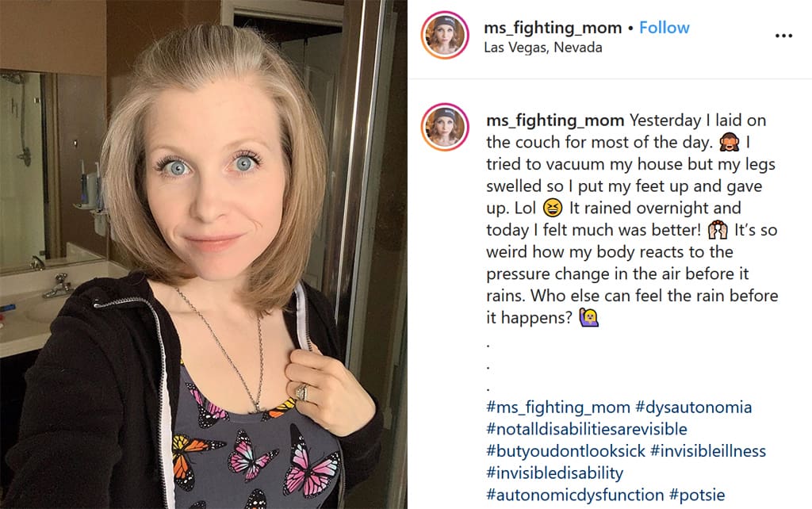Screen dimensions: 812x509
Task: Open the three-dot more options menu
Action: (783, 36)
